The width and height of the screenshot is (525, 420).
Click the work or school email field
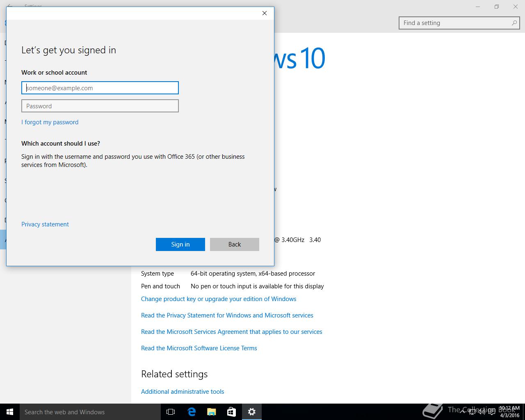(x=100, y=88)
